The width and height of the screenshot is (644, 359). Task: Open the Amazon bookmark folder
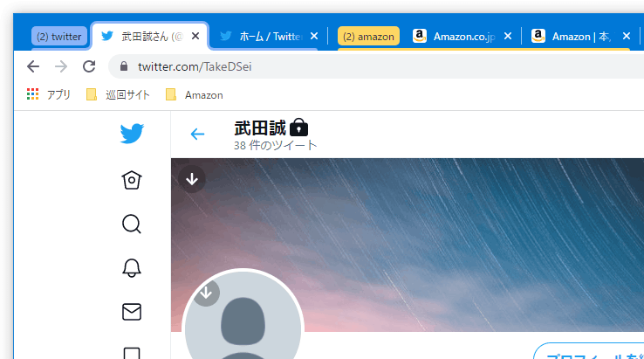coord(195,94)
